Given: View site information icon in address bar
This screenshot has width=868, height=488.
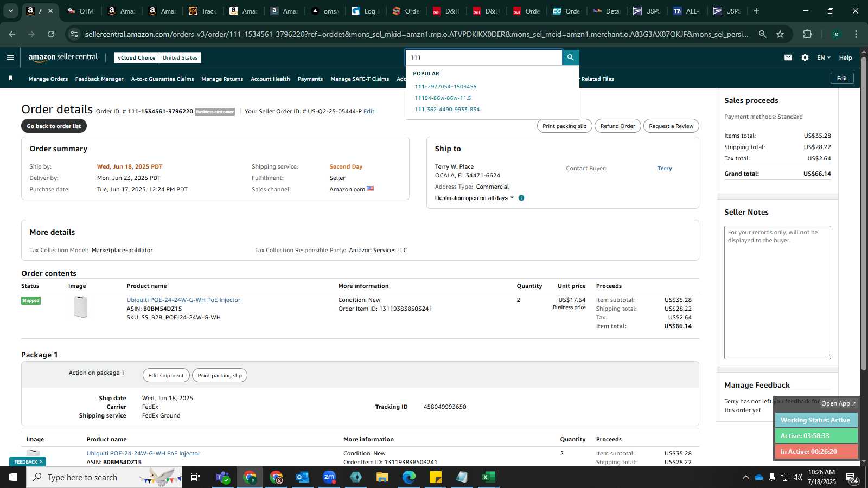Looking at the screenshot, I should 74,34.
